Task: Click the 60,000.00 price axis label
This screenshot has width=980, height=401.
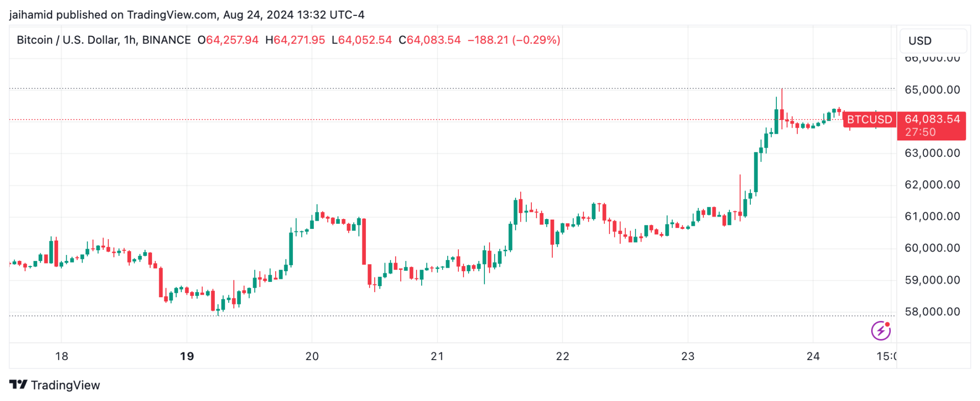Action: tap(932, 248)
